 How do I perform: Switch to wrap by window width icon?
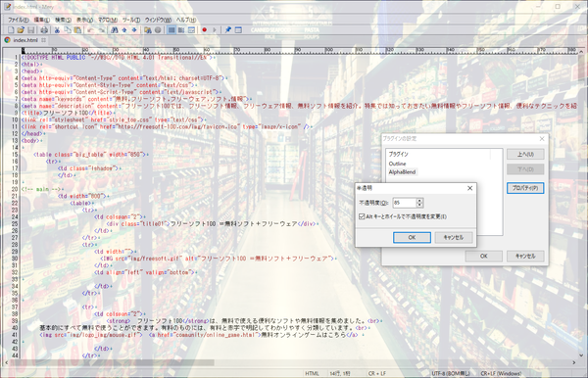(x=192, y=30)
